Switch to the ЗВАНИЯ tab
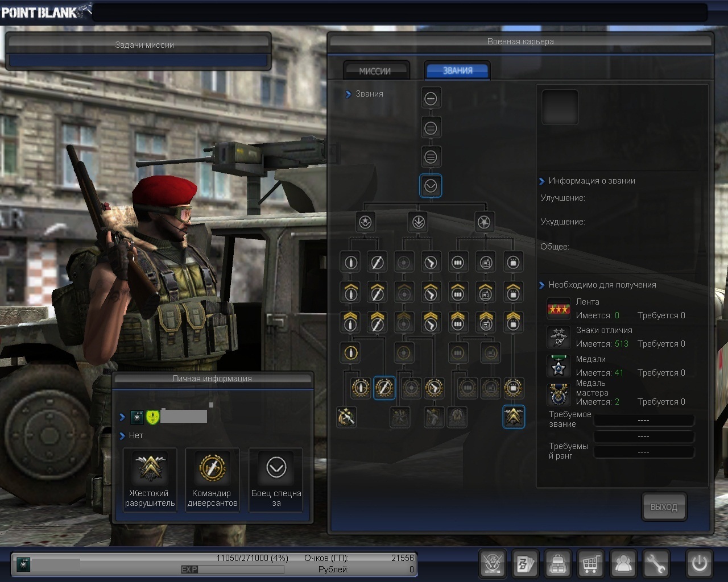Image resolution: width=728 pixels, height=582 pixels. click(x=457, y=70)
